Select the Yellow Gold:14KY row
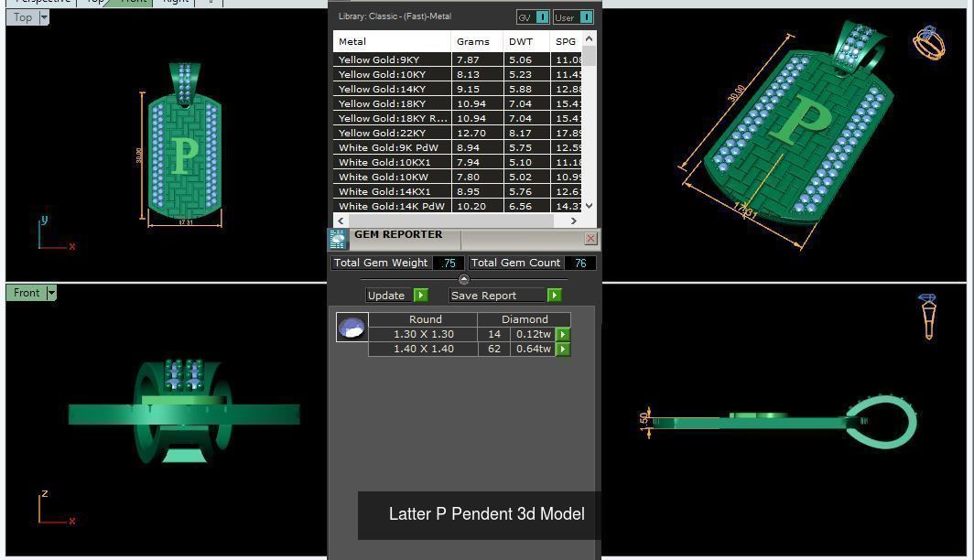This screenshot has height=560, width=974. point(457,89)
